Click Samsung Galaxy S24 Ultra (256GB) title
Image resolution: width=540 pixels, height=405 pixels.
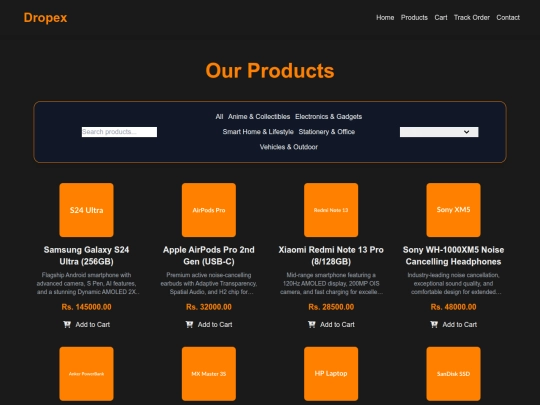(86, 256)
